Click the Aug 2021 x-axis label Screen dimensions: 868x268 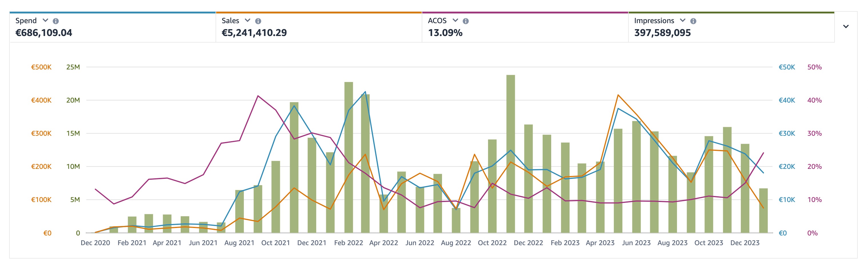tap(239, 243)
